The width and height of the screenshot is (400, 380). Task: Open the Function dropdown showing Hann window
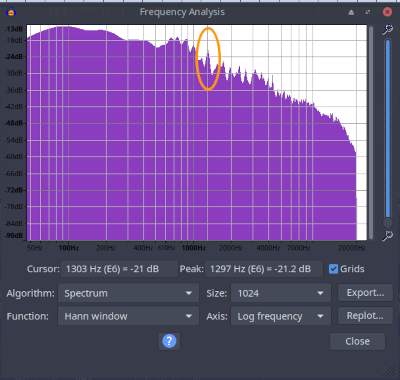[128, 316]
